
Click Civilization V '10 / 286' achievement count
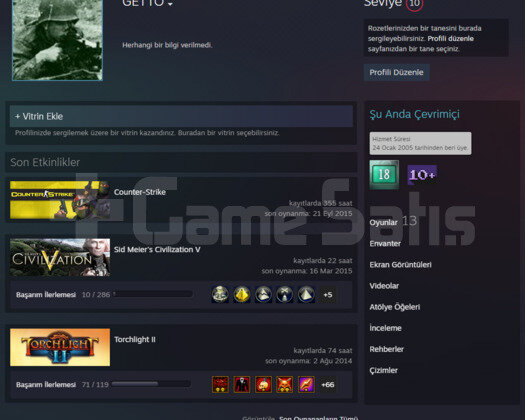click(x=96, y=295)
